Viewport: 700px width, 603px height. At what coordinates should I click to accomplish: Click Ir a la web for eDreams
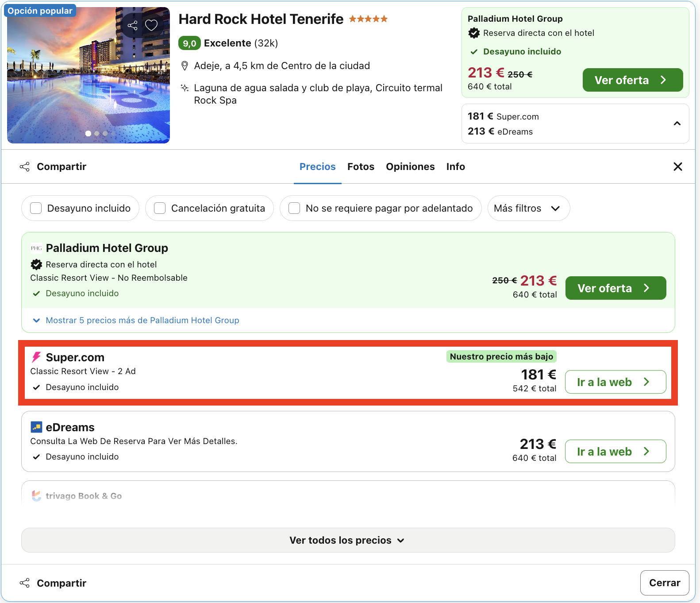coord(615,452)
